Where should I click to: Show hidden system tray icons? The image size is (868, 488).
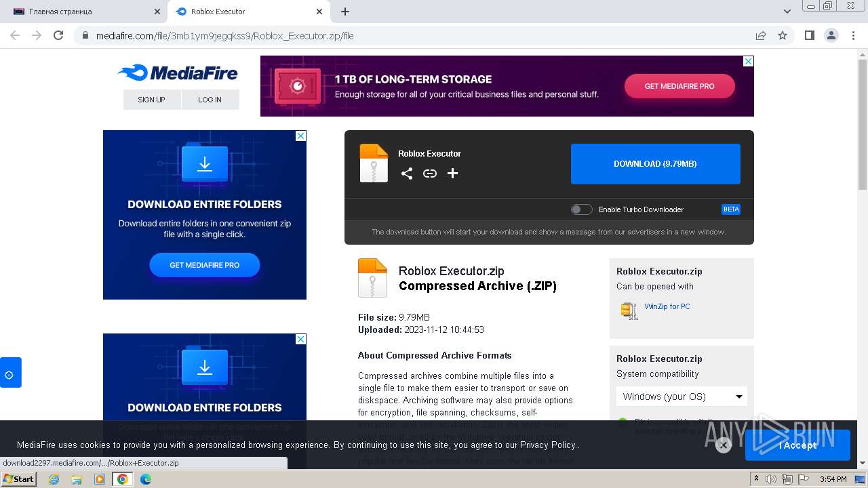coord(756,479)
